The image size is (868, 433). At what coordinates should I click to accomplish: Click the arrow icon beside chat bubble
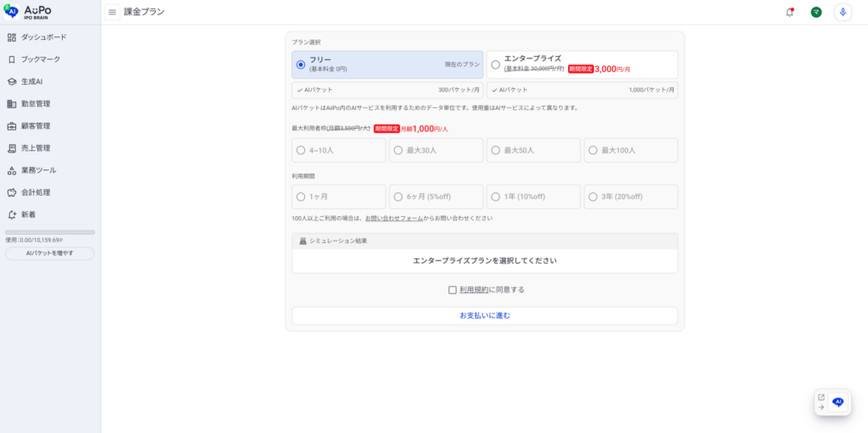pos(821,408)
